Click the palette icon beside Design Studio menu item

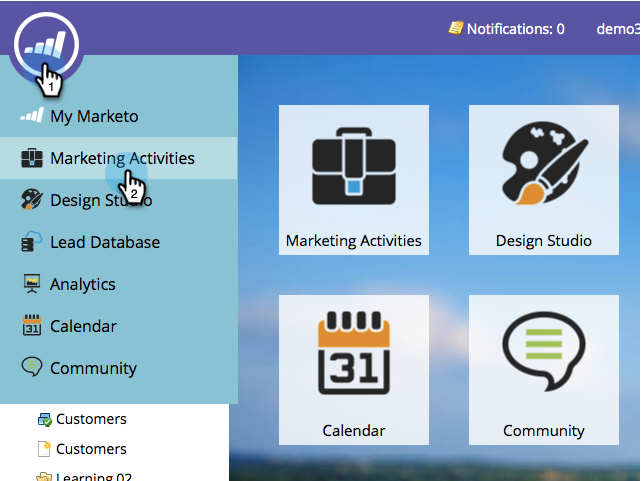pos(31,199)
